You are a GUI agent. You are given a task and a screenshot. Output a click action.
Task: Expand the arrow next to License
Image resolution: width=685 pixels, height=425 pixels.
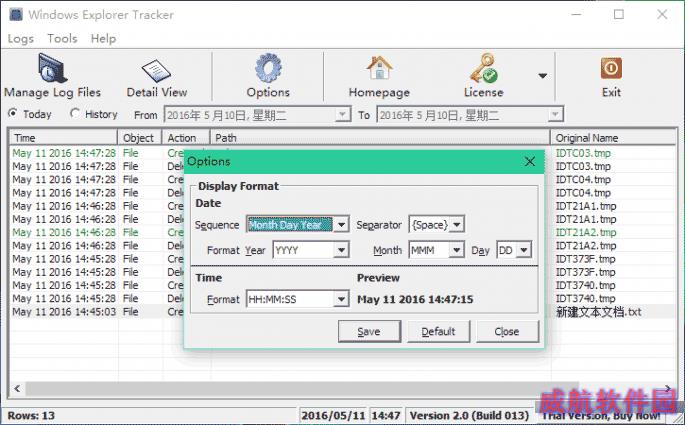(x=543, y=76)
